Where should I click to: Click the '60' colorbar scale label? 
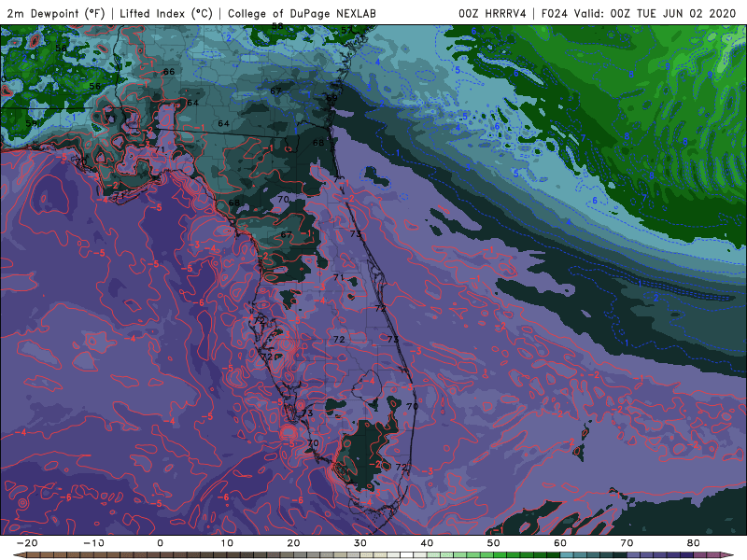pyautogui.click(x=560, y=543)
